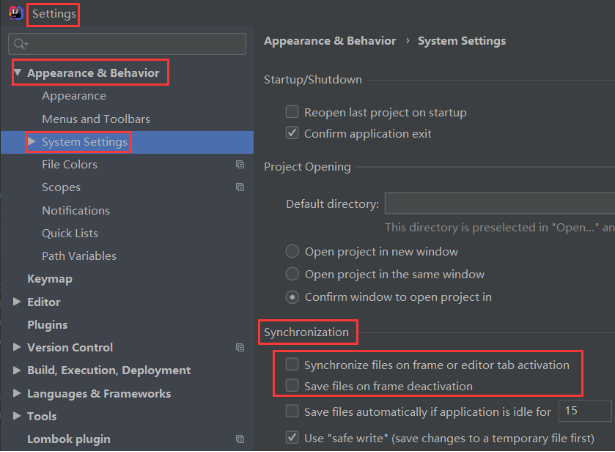Enable Synchronize files on frame or editor tab activation
Viewport: 615px width, 452px height.
[292, 365]
